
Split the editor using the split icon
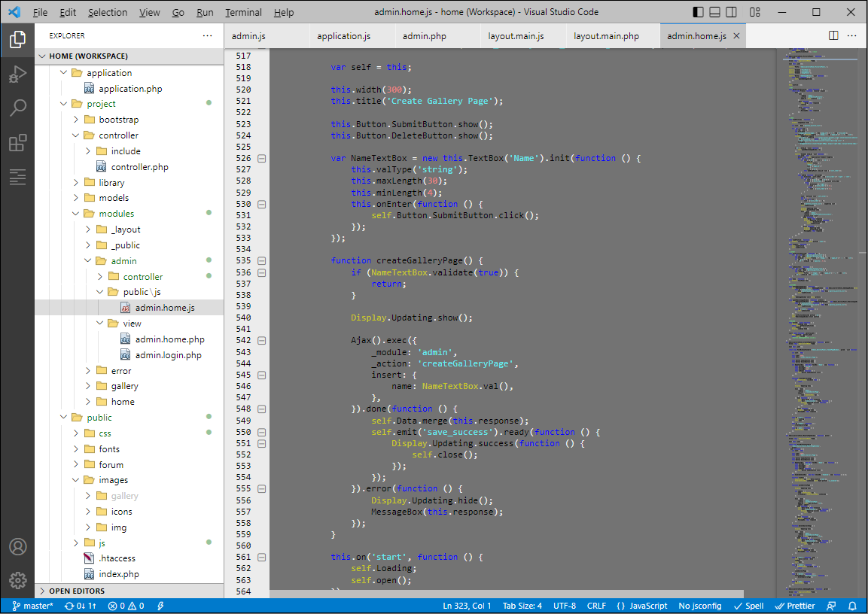point(833,35)
